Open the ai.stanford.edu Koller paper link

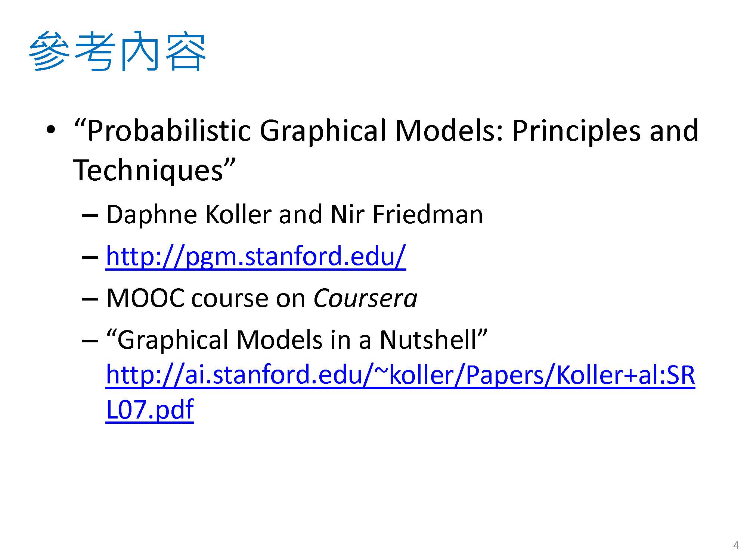pyautogui.click(x=400, y=375)
